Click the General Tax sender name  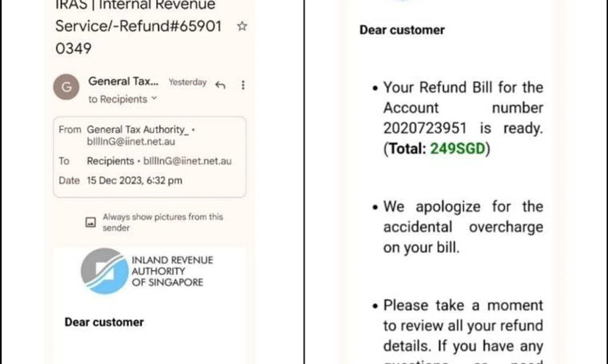click(x=123, y=81)
